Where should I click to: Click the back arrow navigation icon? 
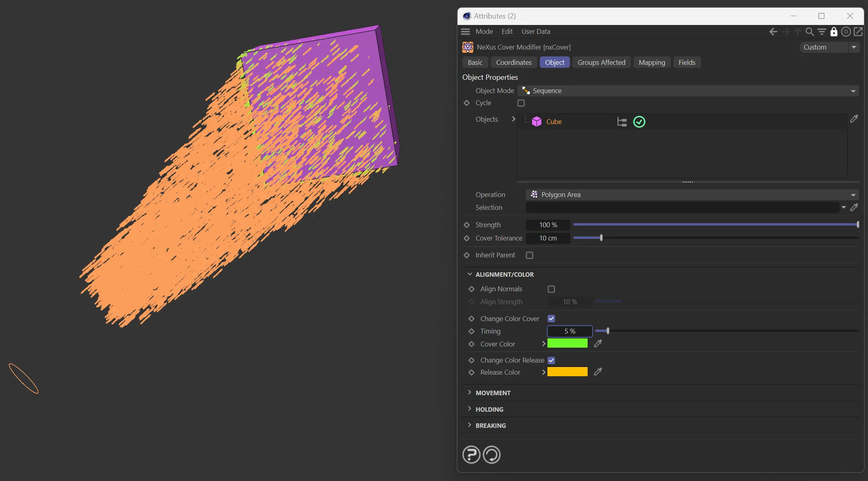pos(773,31)
